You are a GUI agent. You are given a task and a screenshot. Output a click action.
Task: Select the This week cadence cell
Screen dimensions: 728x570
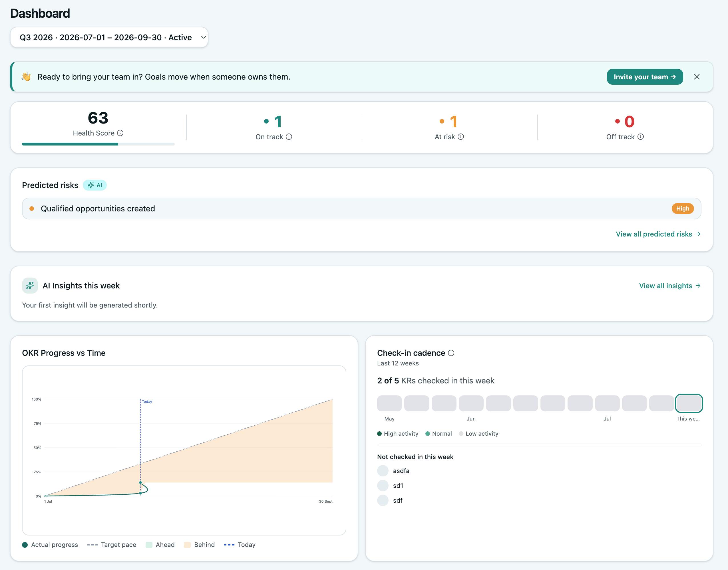[689, 403]
